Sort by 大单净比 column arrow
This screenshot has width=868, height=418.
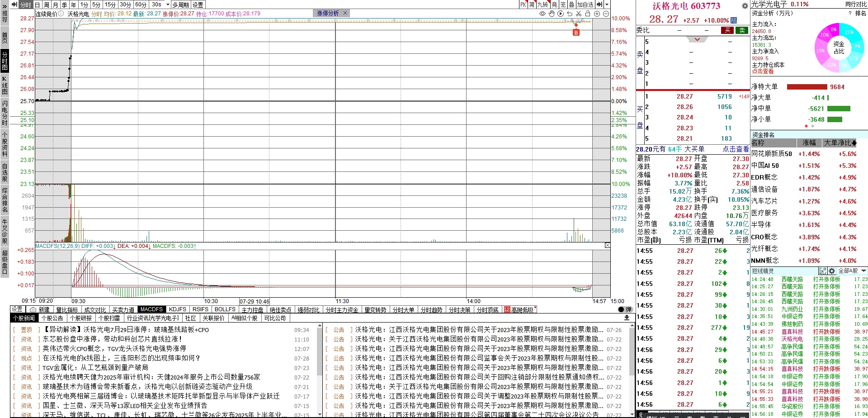point(854,143)
